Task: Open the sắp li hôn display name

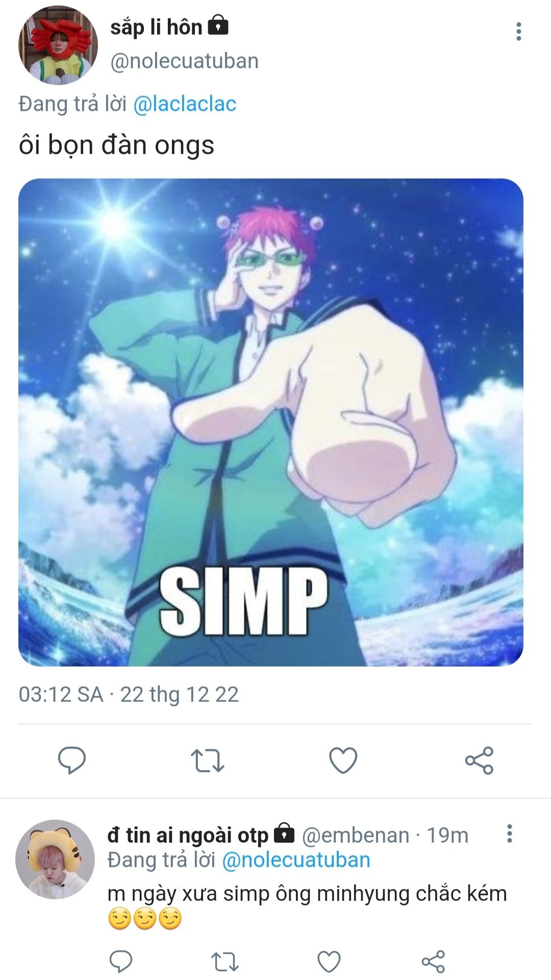Action: pos(156,27)
